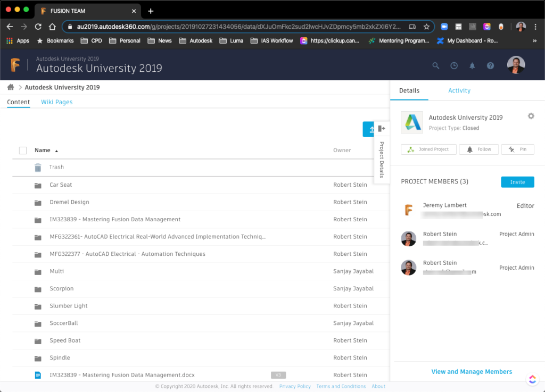Open the ClickUp floating icon

point(532,379)
